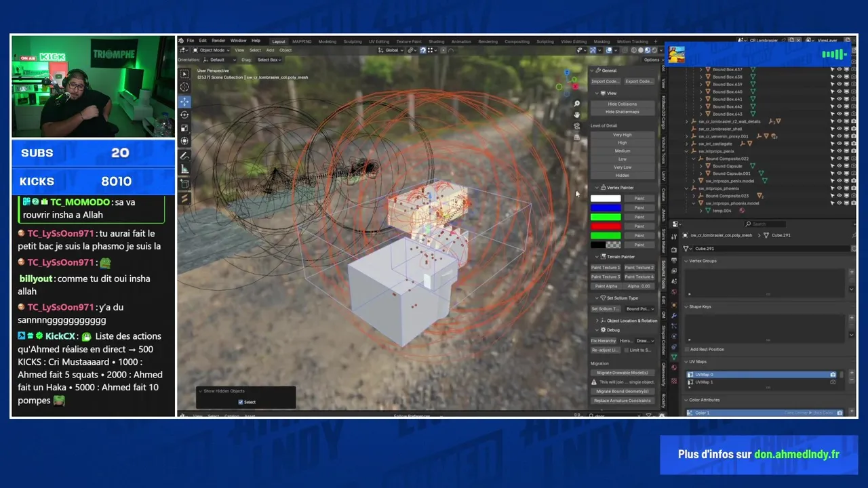
Task: Select the Annotate tool
Action: (184, 156)
